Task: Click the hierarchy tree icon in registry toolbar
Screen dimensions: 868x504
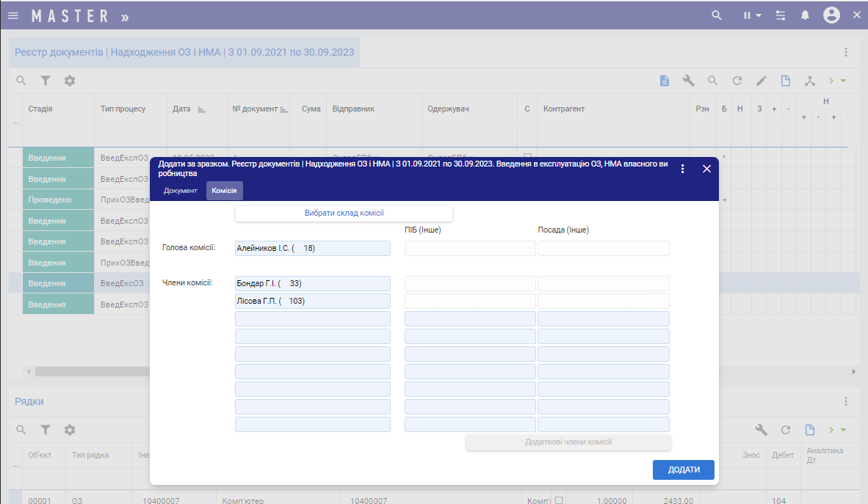Action: pos(810,81)
